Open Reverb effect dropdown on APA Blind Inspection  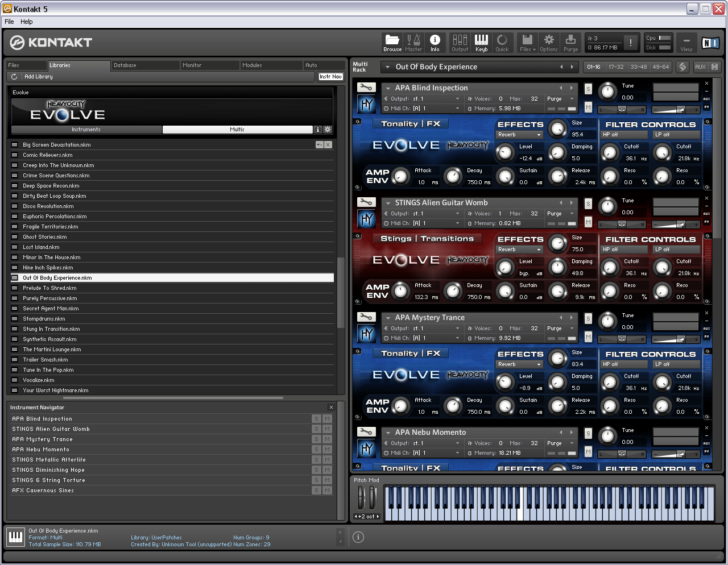click(519, 135)
